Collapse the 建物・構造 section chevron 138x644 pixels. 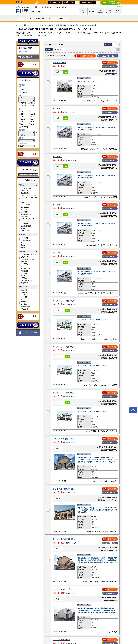coord(37,235)
